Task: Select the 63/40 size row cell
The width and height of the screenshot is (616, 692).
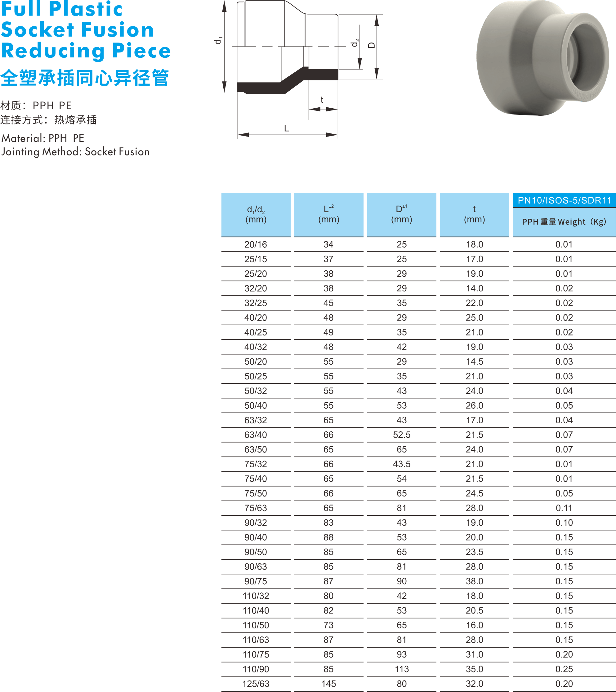Action: tap(256, 435)
